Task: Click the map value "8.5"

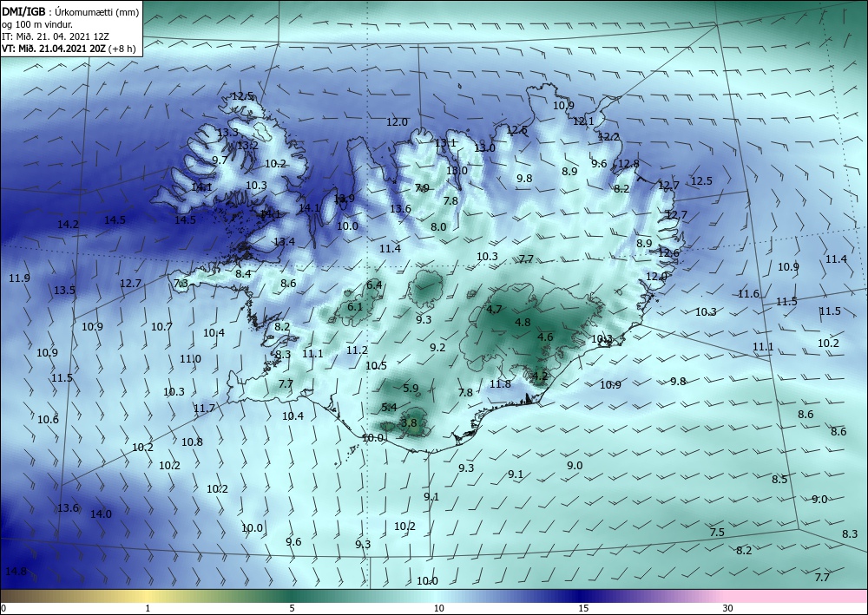Action: pyautogui.click(x=779, y=480)
